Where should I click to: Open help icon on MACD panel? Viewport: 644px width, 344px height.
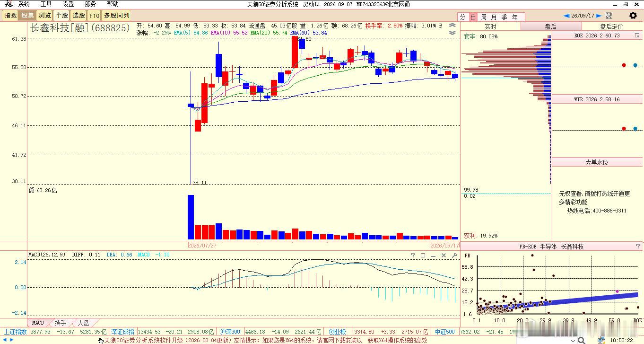[413, 256]
